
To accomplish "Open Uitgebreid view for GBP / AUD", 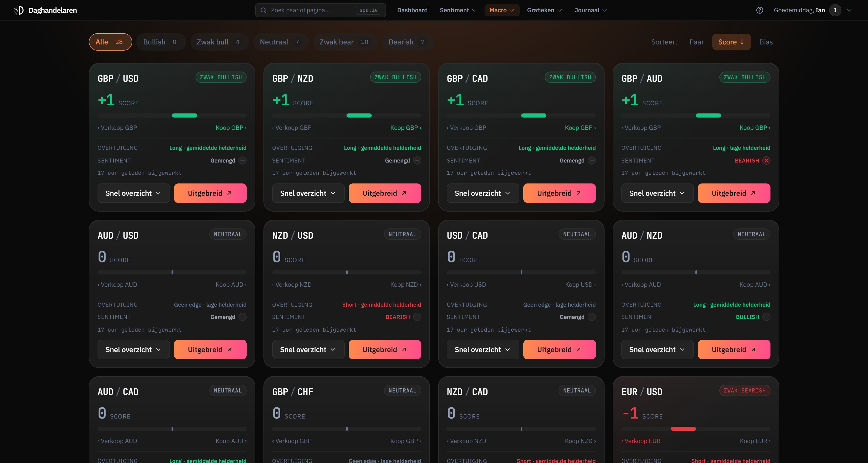I will click(x=734, y=193).
